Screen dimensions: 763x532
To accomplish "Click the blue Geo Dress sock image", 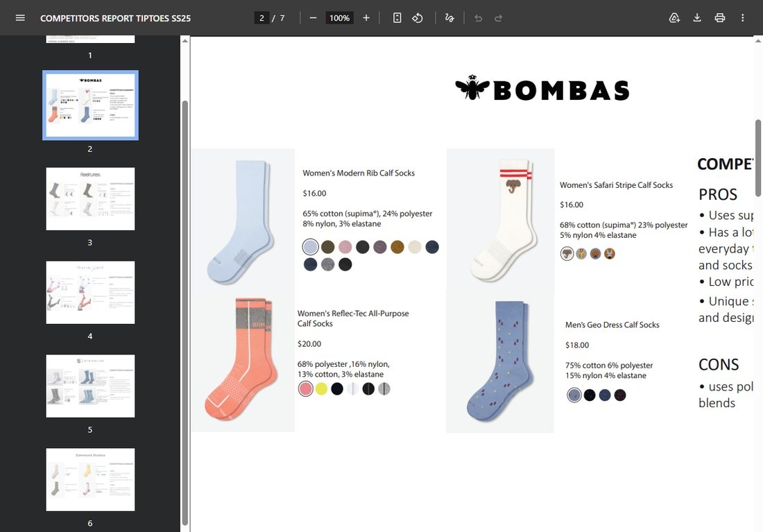I will [x=499, y=361].
